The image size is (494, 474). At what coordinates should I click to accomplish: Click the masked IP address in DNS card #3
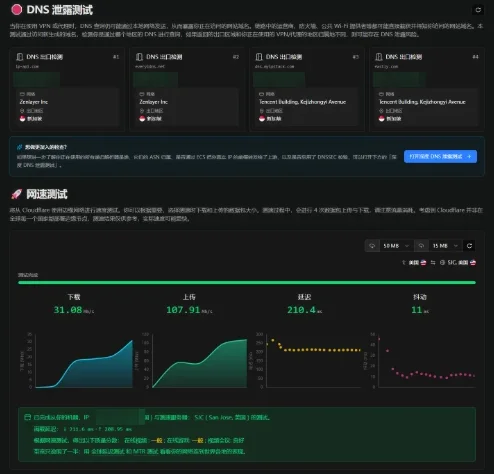pyautogui.click(x=279, y=80)
